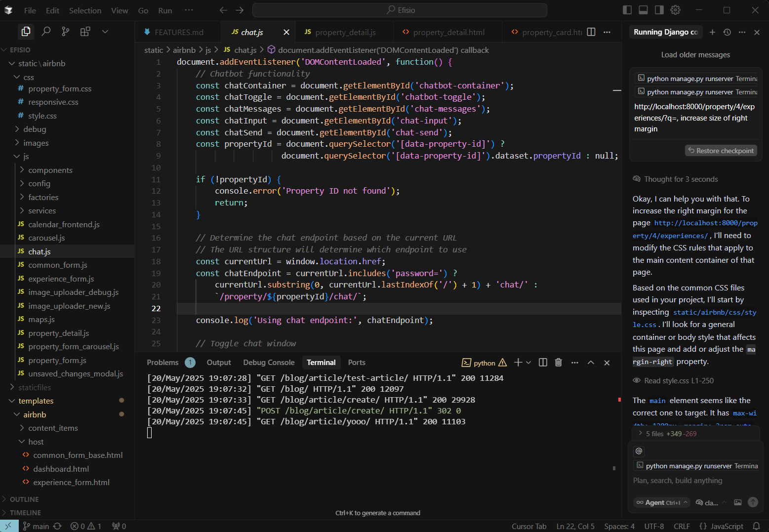Kill terminal with trash icon
Screen dimensions: 769x532
click(x=559, y=363)
